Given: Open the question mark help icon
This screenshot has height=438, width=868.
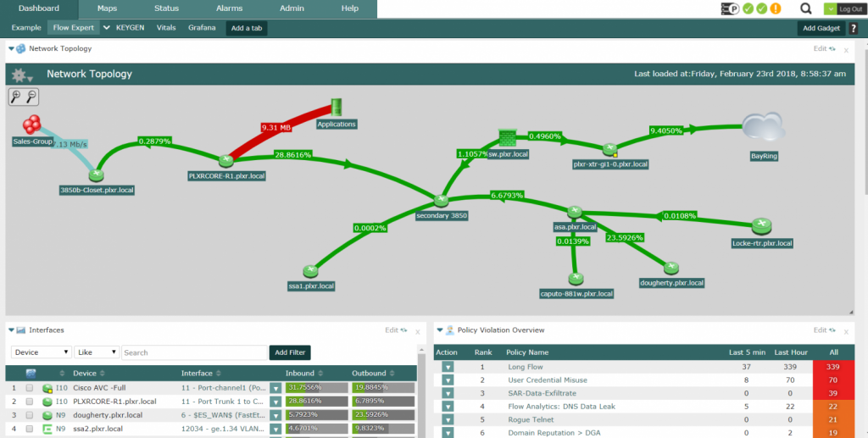Looking at the screenshot, I should pyautogui.click(x=854, y=28).
